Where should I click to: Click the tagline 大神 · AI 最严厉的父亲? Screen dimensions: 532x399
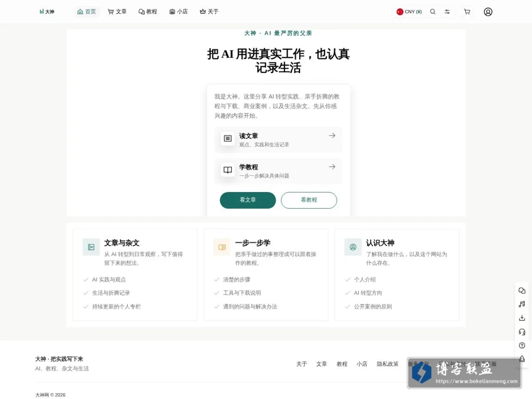pos(278,33)
